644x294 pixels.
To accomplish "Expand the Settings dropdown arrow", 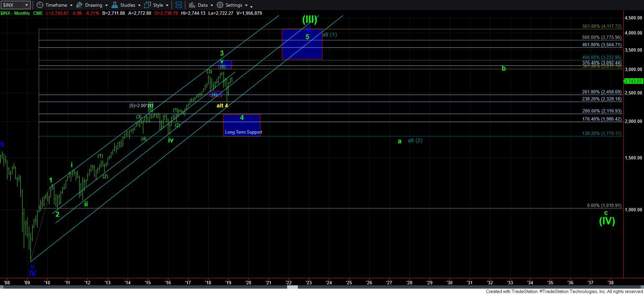I will [x=246, y=5].
